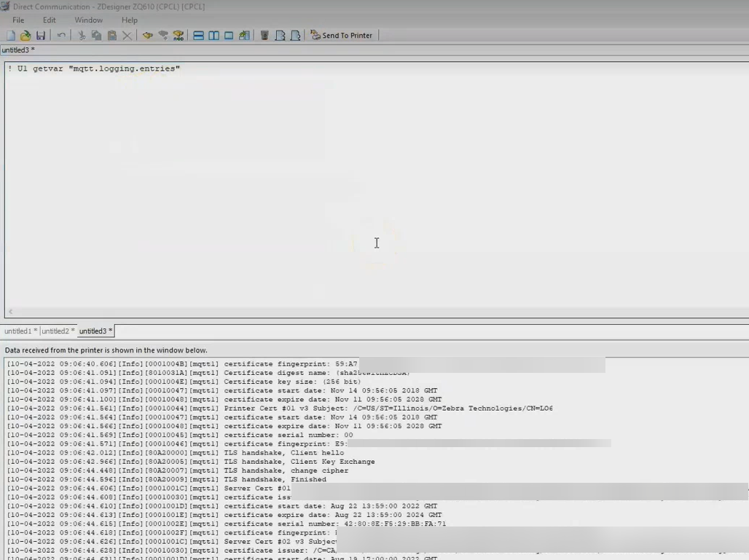Click the Cut scissors icon
This screenshot has height=560, width=749.
tap(82, 36)
